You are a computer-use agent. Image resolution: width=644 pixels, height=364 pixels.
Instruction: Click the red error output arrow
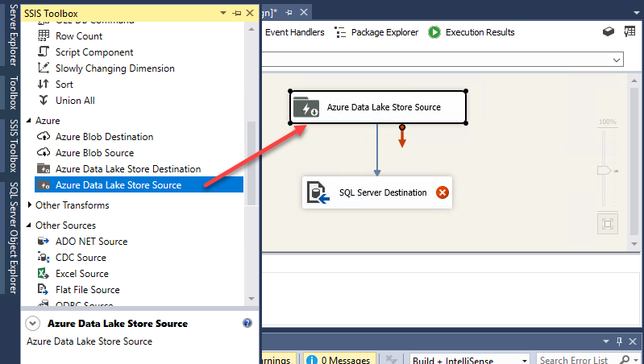402,137
